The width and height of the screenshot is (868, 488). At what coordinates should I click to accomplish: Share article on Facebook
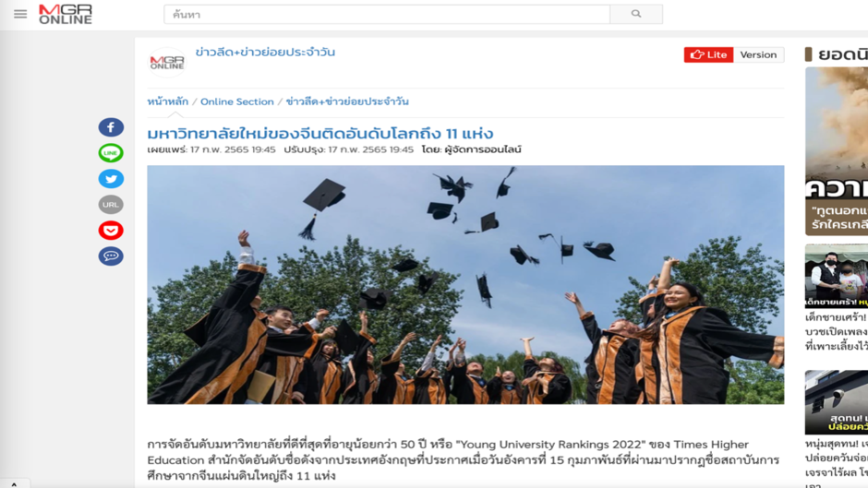pos(111,127)
